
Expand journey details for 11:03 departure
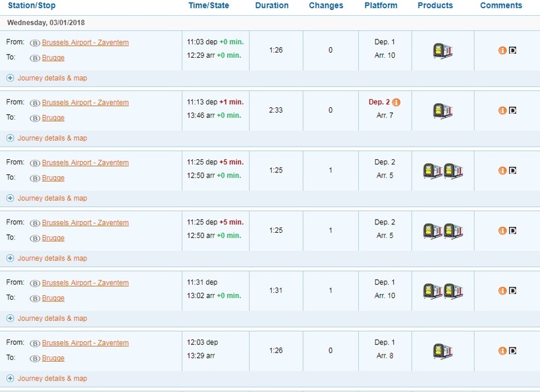click(x=47, y=78)
